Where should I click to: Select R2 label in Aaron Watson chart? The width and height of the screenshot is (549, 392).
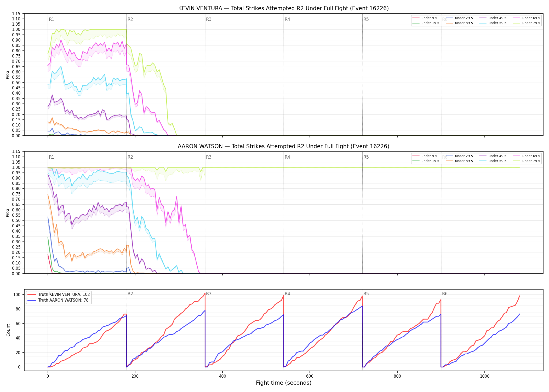tap(130, 157)
